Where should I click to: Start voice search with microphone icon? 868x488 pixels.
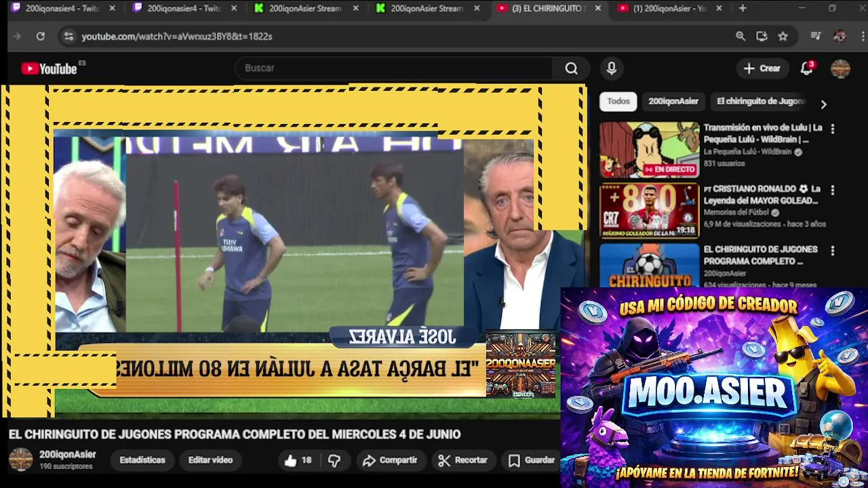[x=611, y=68]
